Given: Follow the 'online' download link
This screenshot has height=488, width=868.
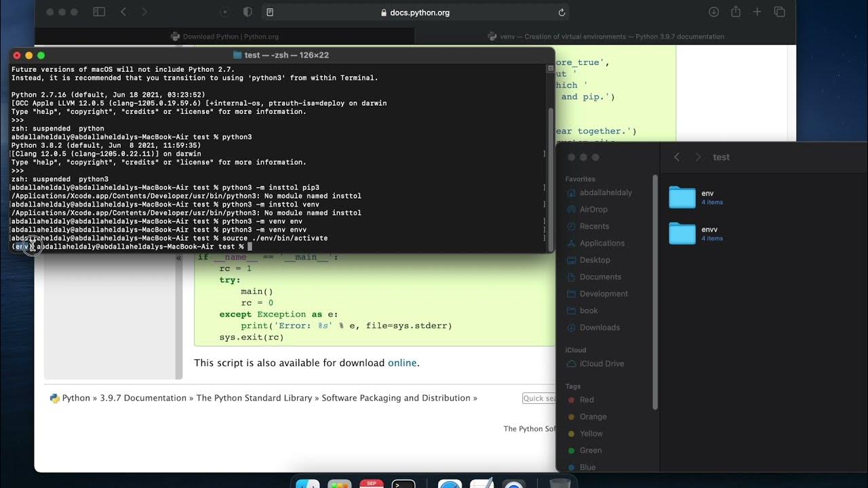Looking at the screenshot, I should tap(402, 363).
